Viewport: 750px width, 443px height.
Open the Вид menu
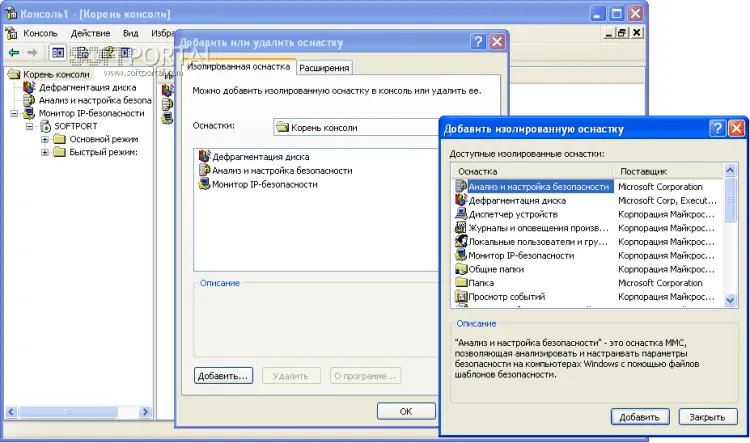pos(131,33)
